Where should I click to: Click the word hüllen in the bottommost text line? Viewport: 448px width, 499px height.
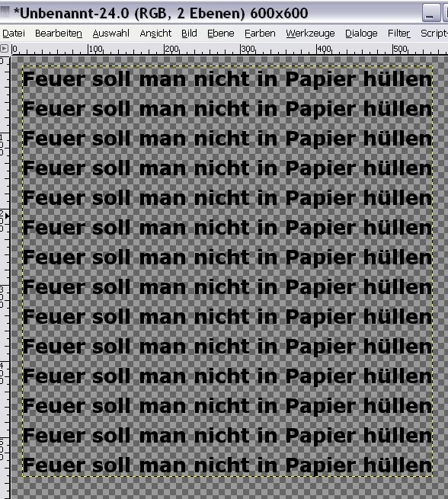tap(398, 465)
